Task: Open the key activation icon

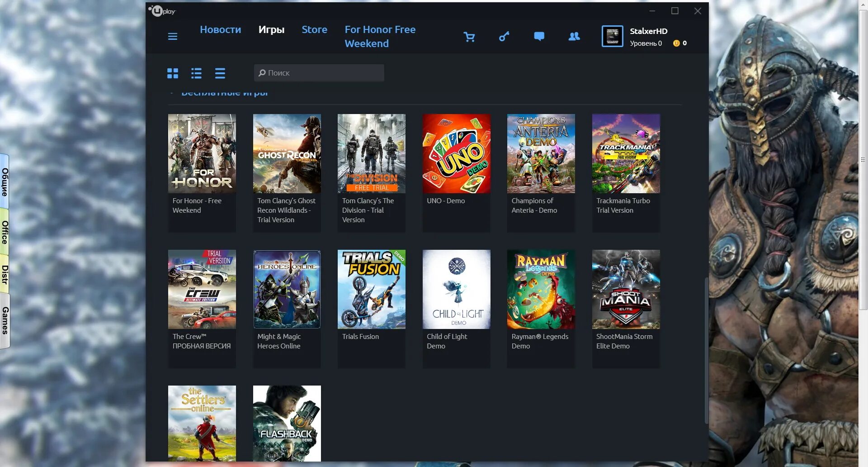Action: 504,36
